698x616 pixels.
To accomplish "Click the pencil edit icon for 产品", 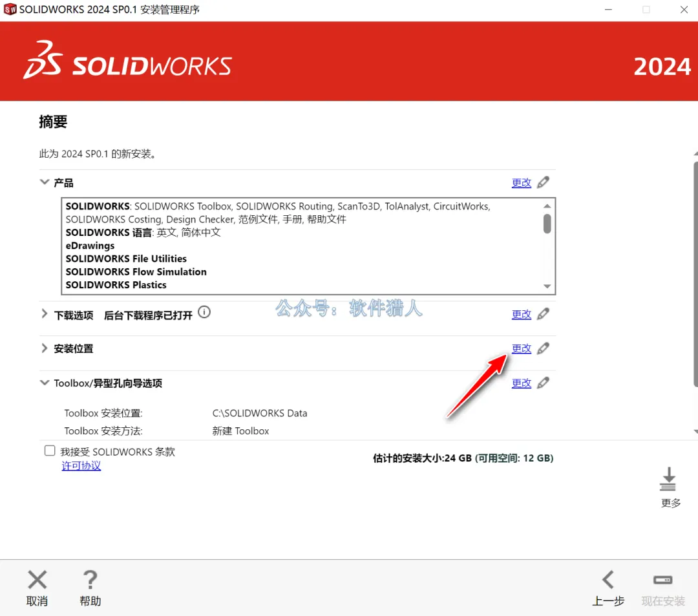I will coord(543,182).
